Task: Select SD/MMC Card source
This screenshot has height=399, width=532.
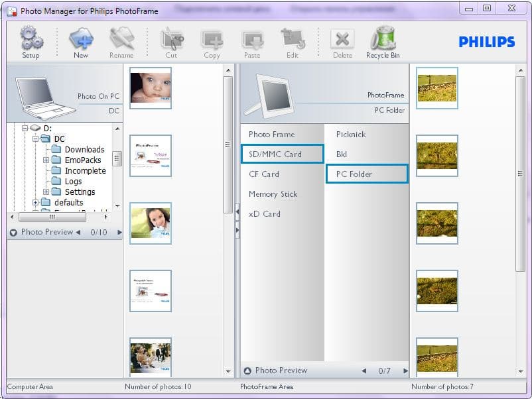Action: 283,154
